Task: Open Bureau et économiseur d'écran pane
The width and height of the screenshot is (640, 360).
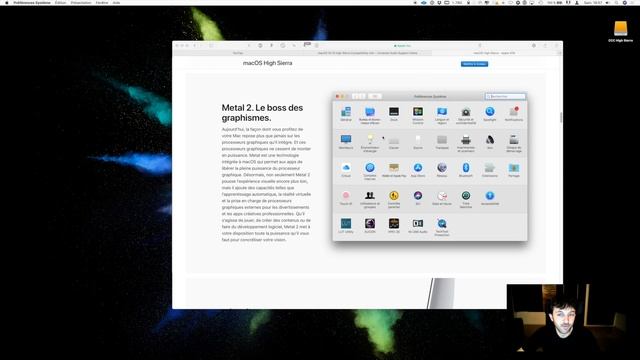Action: [x=370, y=116]
